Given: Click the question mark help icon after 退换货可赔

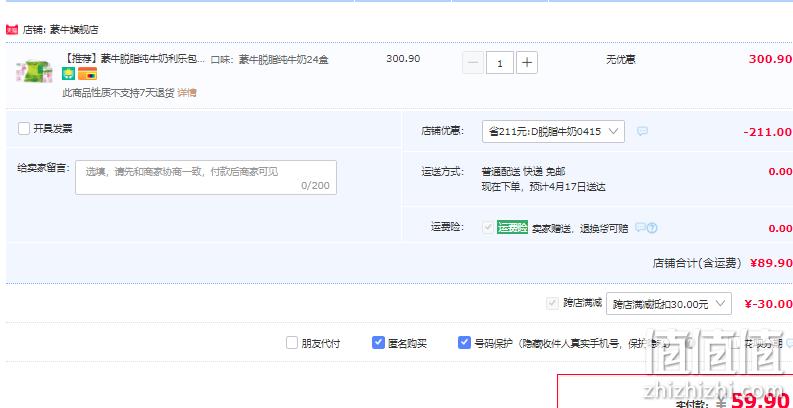Looking at the screenshot, I should click(x=652, y=228).
